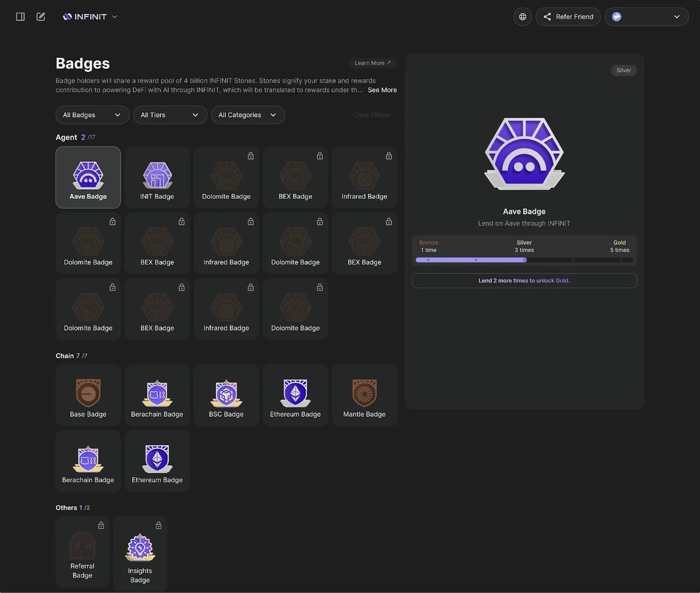
Task: Open the language globe icon
Action: (523, 17)
